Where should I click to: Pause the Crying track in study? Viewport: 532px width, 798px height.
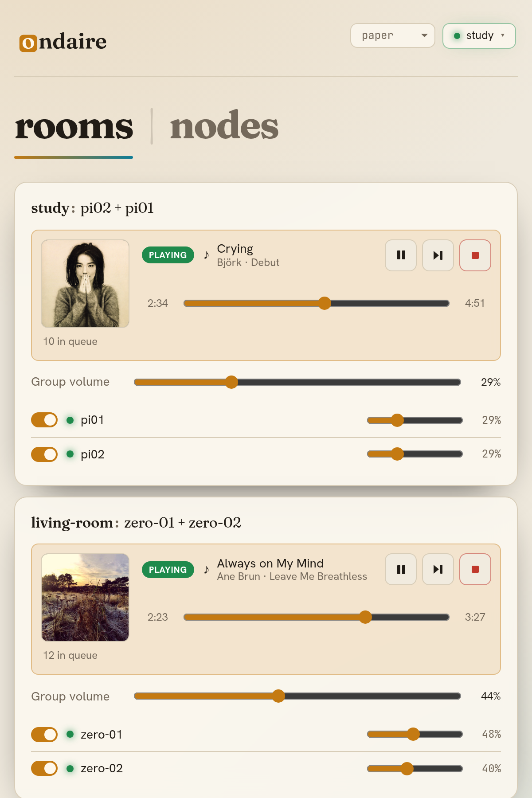[401, 255]
